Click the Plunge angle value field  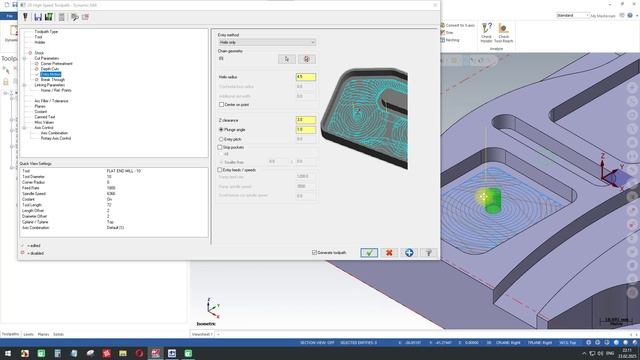click(x=306, y=130)
